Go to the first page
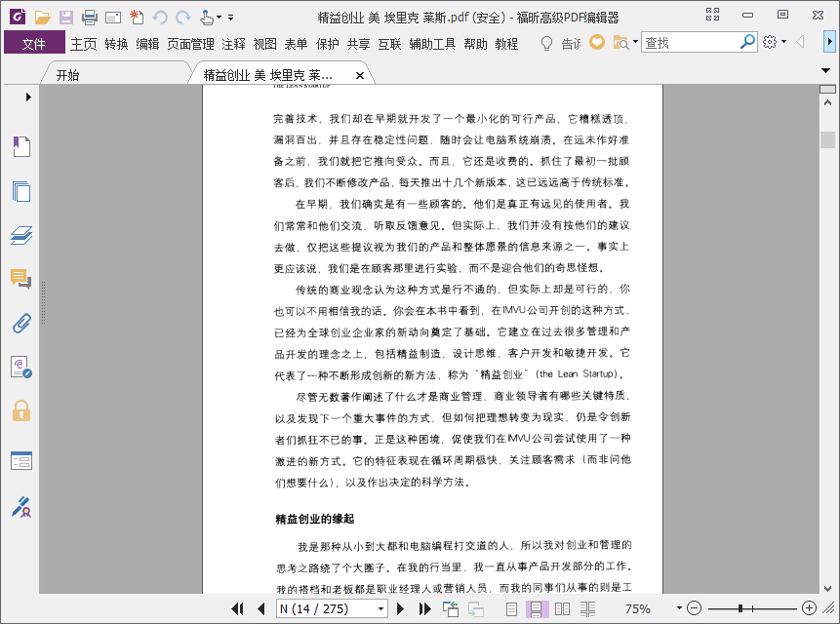 pyautogui.click(x=237, y=608)
